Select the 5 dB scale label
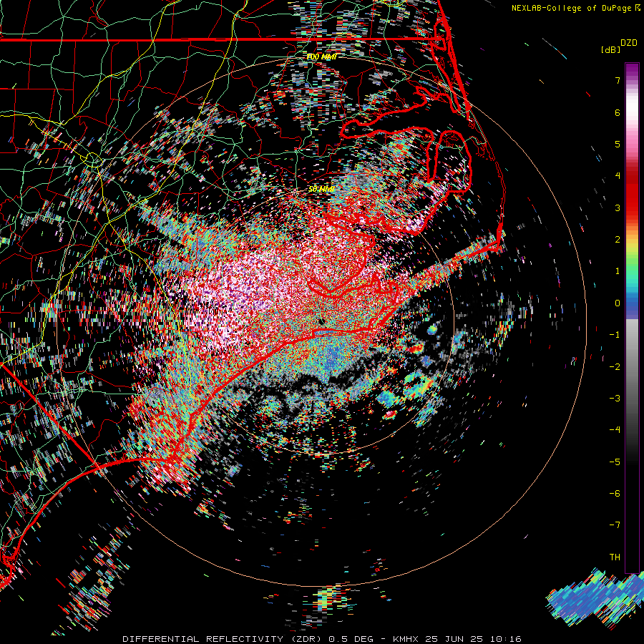 [x=618, y=144]
